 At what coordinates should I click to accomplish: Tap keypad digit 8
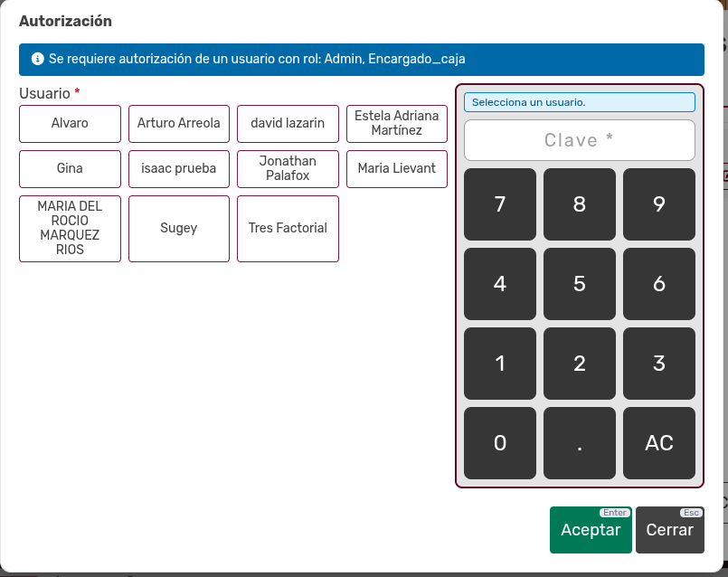pyautogui.click(x=580, y=204)
